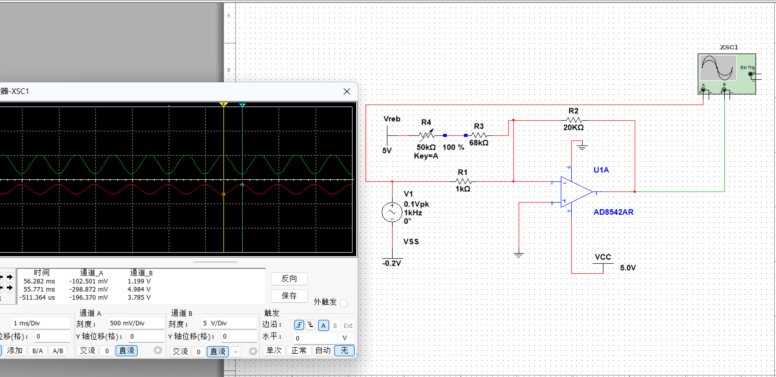
Task: Select the V1 AC source symbol
Action: [392, 212]
